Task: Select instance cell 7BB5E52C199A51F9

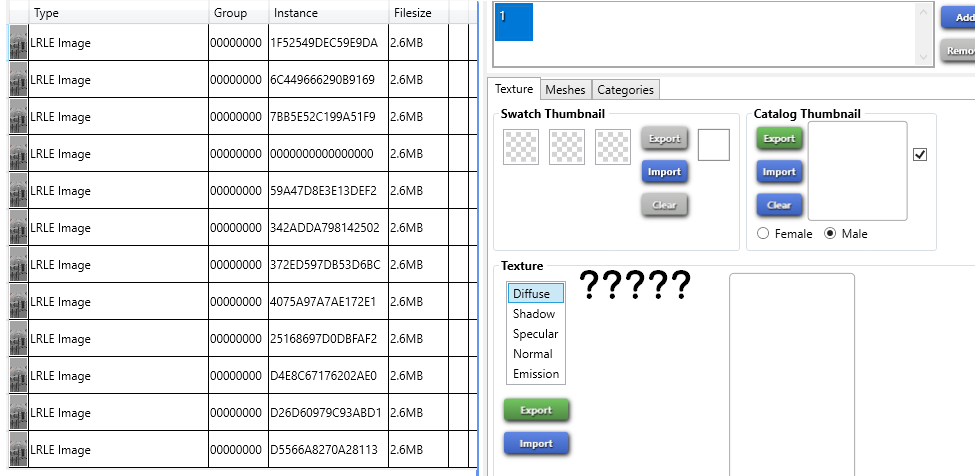Action: tap(328, 116)
